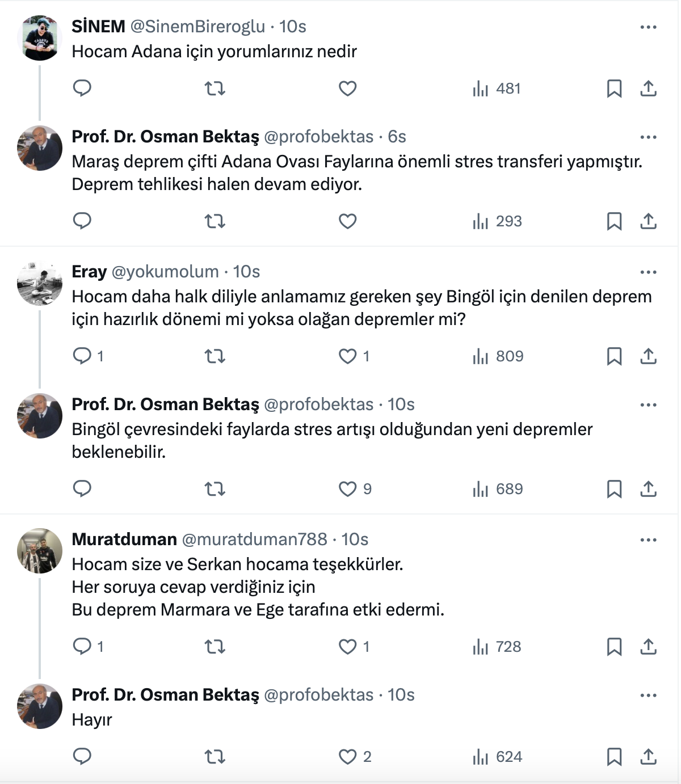Reply to SİNEM's Adana question tweet
Image resolution: width=681 pixels, height=784 pixels.
click(82, 88)
